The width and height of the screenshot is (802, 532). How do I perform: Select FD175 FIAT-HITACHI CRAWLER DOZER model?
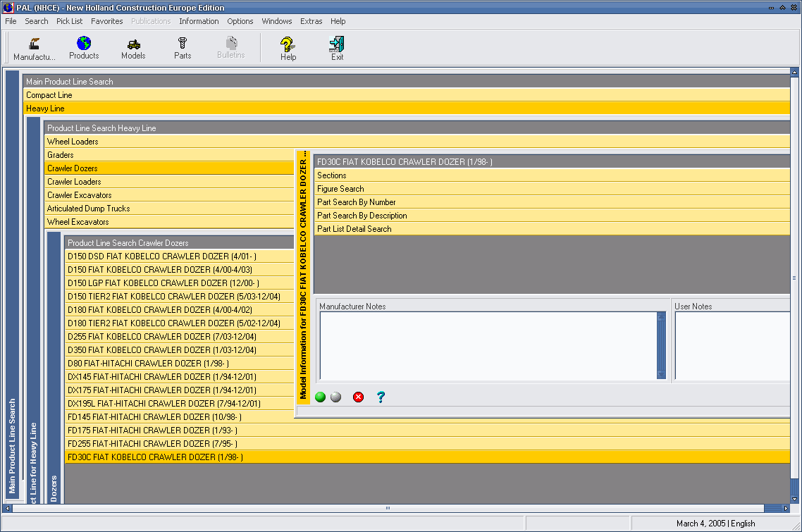(428, 431)
